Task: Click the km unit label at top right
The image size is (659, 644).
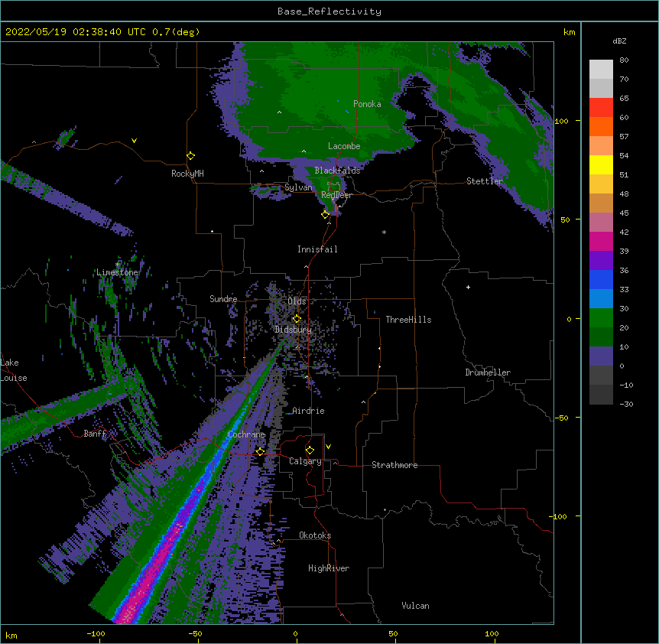Action: click(569, 32)
